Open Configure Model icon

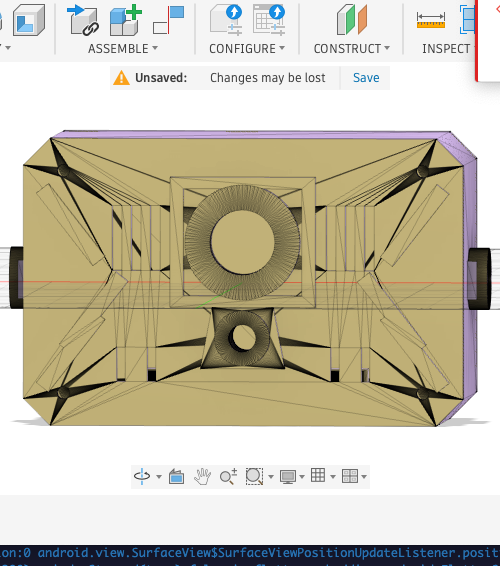click(x=226, y=20)
